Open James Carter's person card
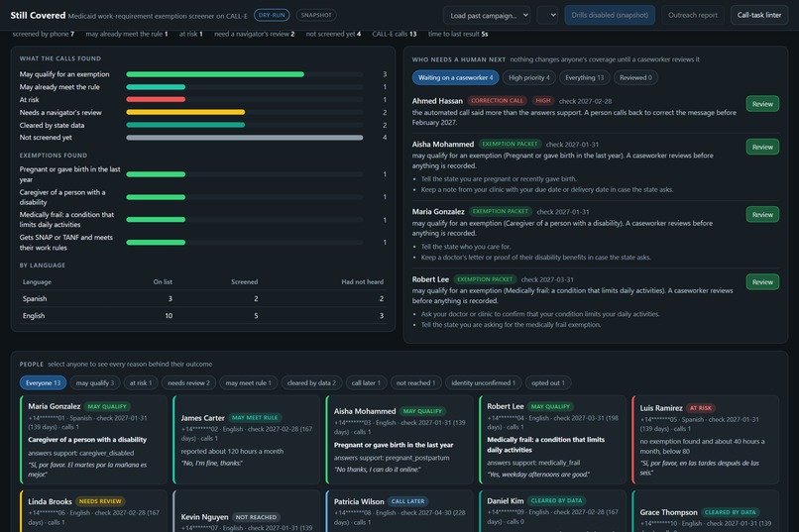Screen dimensions: 799x532 coord(247,440)
